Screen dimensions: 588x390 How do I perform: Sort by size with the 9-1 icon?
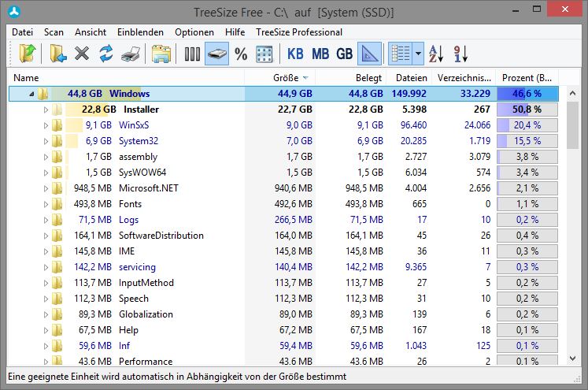tap(460, 54)
